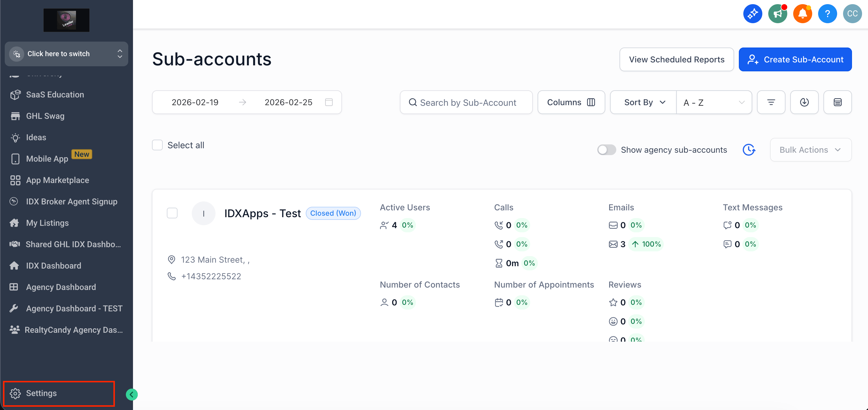868x410 pixels.
Task: Check the Select all checkbox
Action: (157, 145)
